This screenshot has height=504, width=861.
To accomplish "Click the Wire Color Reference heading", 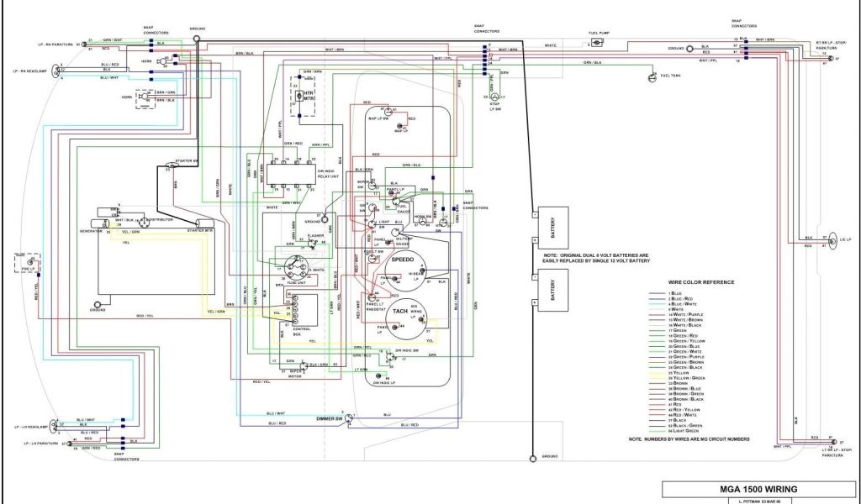I will pyautogui.click(x=700, y=281).
